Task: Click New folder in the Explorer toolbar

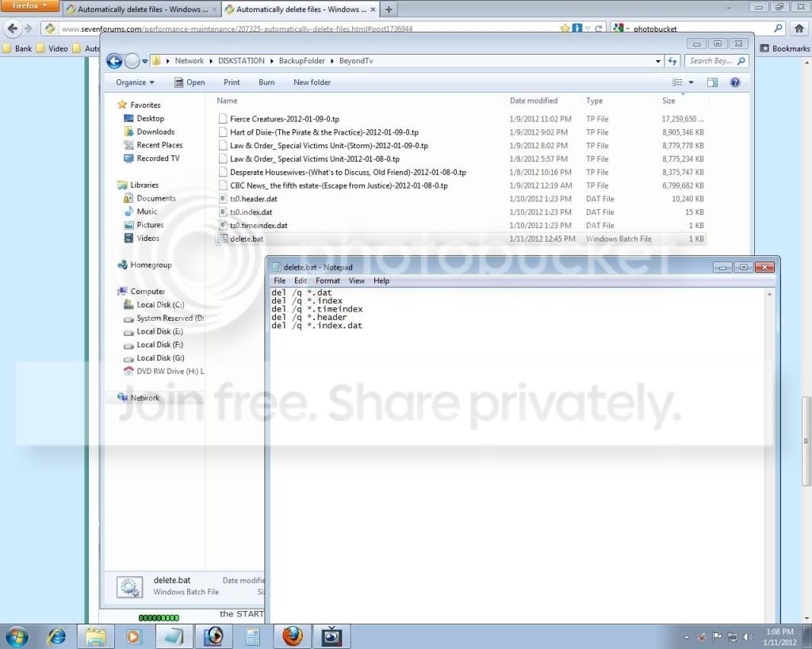Action: (312, 82)
